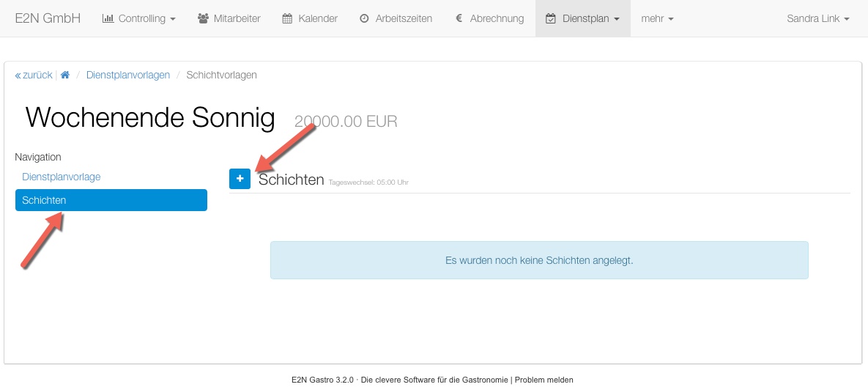Image resolution: width=868 pixels, height=387 pixels.
Task: Open the Dienstplanvorlagen breadcrumb link
Action: click(x=128, y=75)
